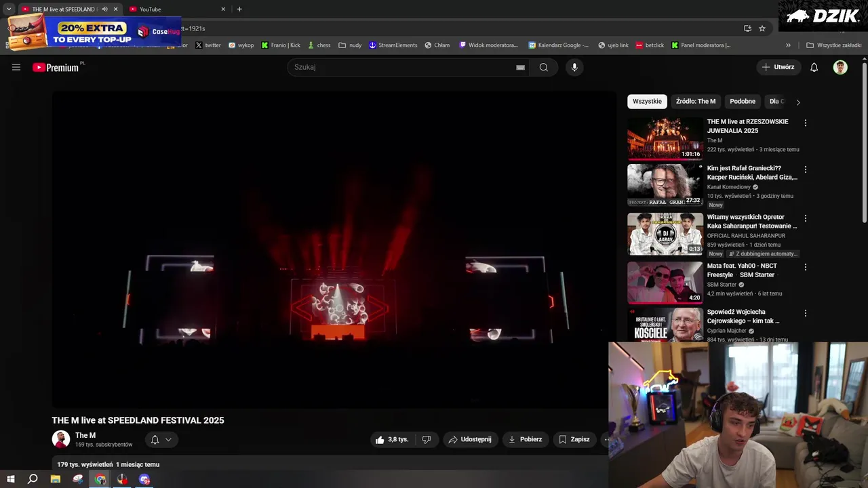Open subscription notification settings dropdown
The image size is (868, 488).
[161, 439]
